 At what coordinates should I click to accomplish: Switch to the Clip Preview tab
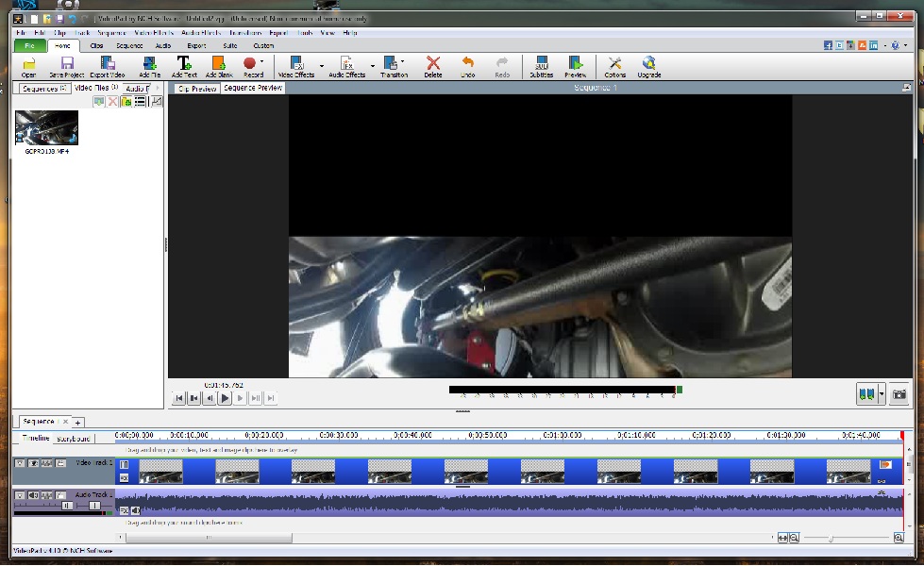(x=197, y=89)
